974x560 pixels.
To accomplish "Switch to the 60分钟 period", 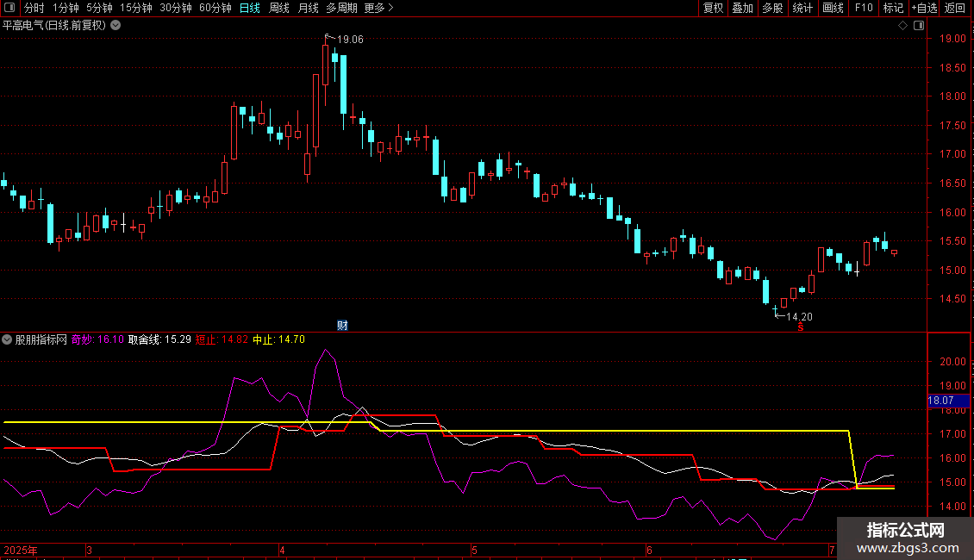I will point(215,8).
